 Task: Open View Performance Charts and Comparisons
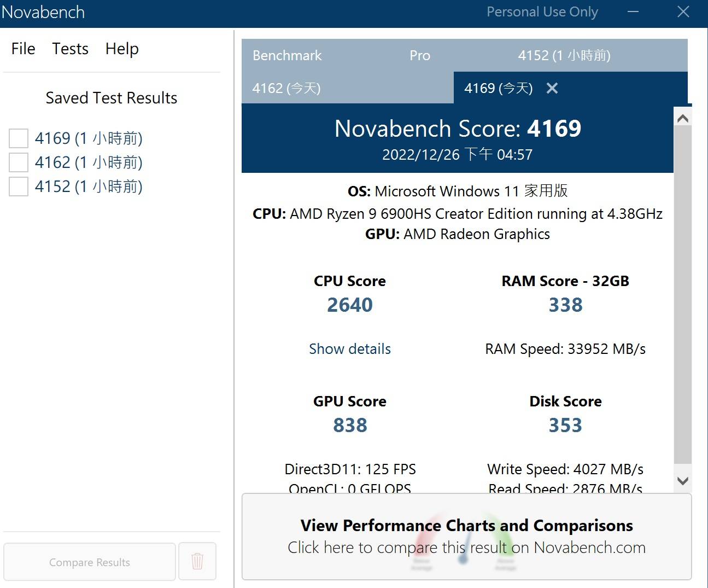[x=466, y=537]
